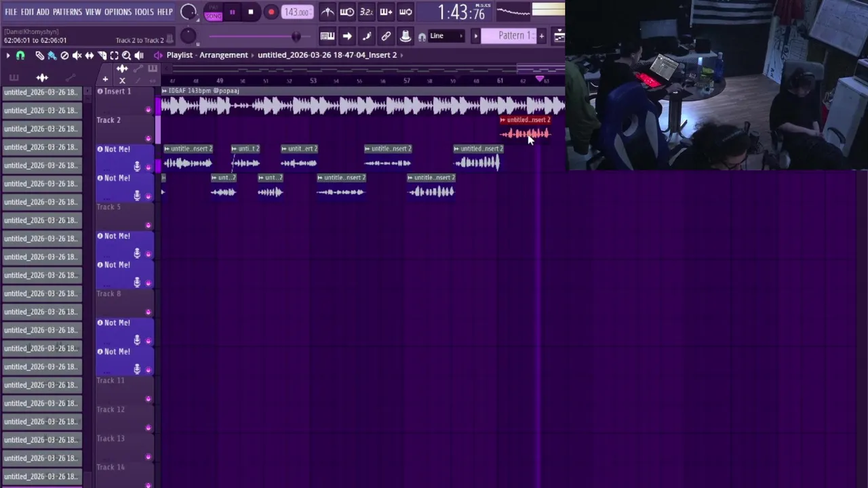
Task: Stop playback with the square stop button
Action: (x=251, y=12)
